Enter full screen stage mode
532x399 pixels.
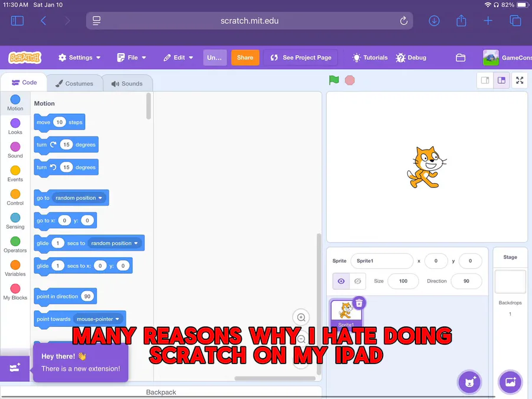pos(520,80)
